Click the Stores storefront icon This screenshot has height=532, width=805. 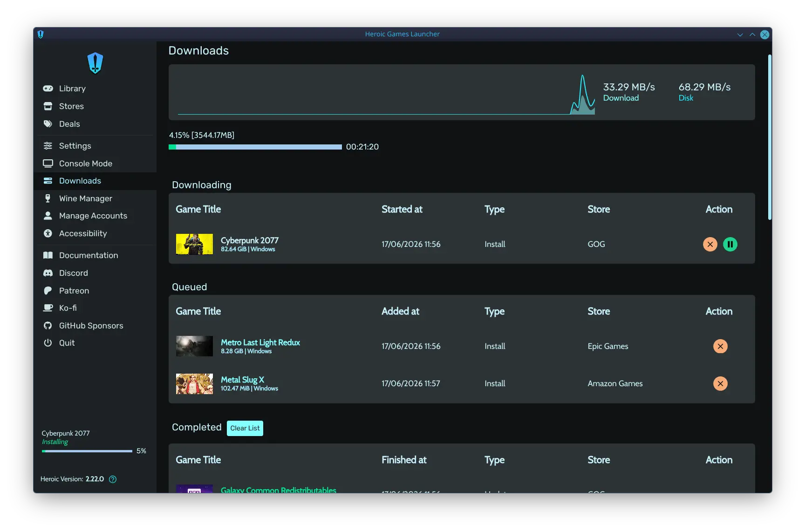[x=48, y=106]
